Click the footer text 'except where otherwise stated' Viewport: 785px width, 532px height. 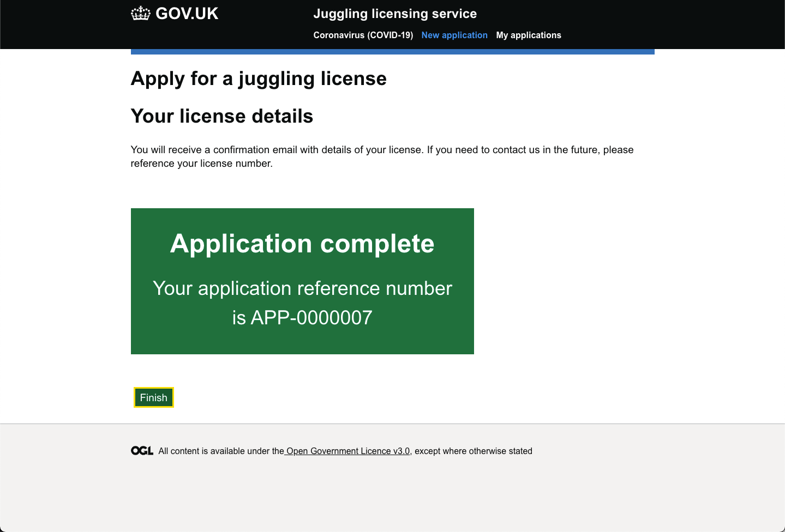pos(473,451)
